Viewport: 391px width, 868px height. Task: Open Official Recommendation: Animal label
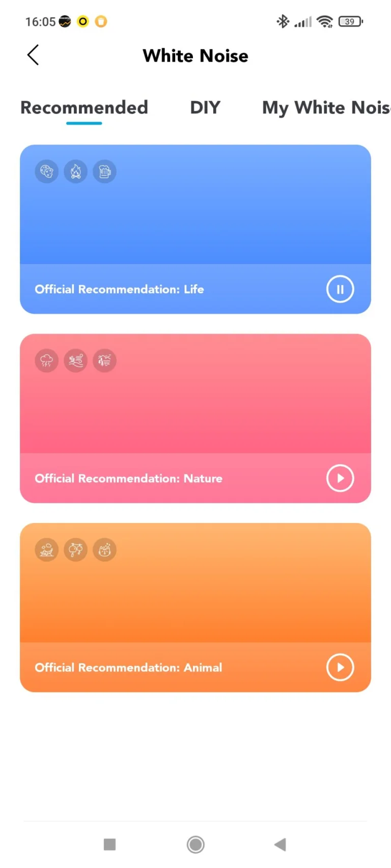(128, 668)
